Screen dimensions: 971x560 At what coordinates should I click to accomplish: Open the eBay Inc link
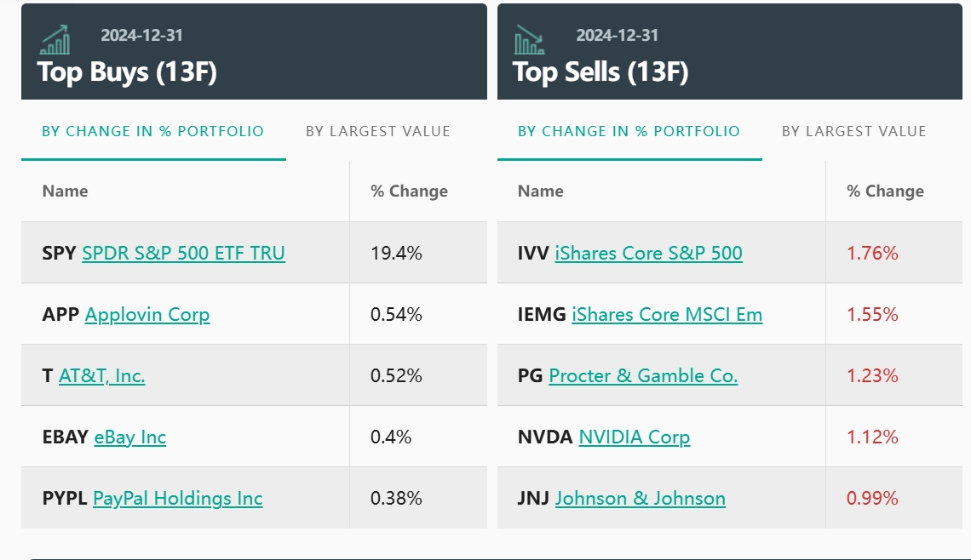click(x=129, y=437)
